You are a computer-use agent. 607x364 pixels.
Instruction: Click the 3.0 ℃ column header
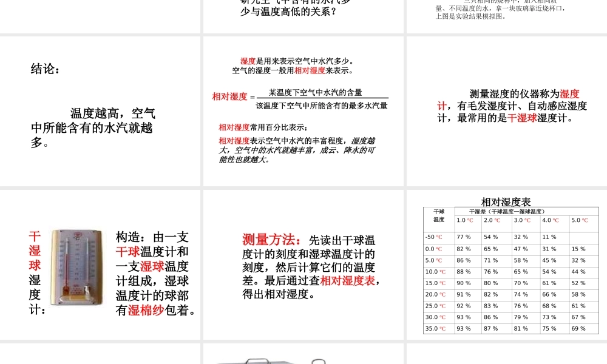(522, 220)
